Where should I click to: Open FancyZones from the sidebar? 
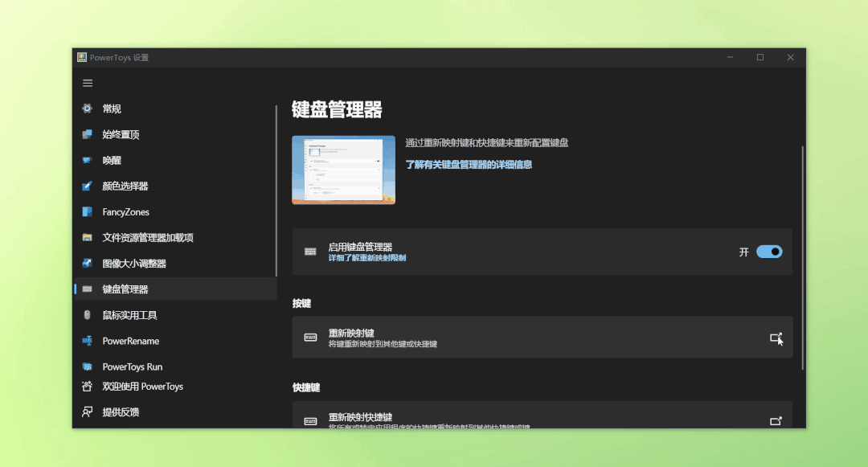pos(87,211)
